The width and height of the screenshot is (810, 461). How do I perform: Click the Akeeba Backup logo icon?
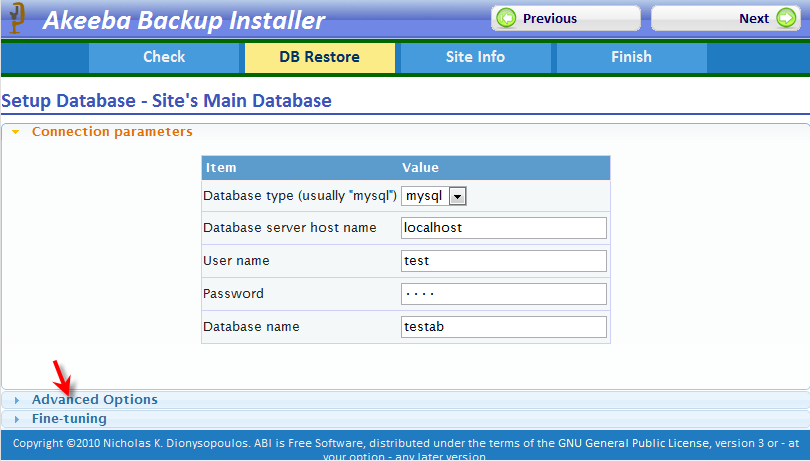pos(17,18)
